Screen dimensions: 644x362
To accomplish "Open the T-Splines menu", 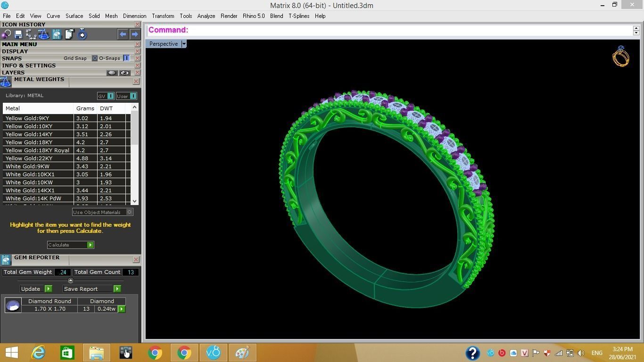I will click(x=299, y=16).
